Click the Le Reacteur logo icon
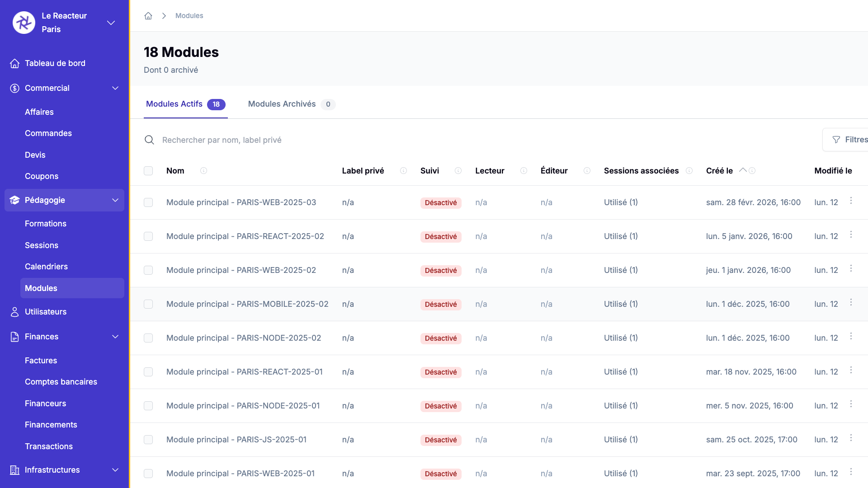Screen dimensions: 868x488 (24, 23)
